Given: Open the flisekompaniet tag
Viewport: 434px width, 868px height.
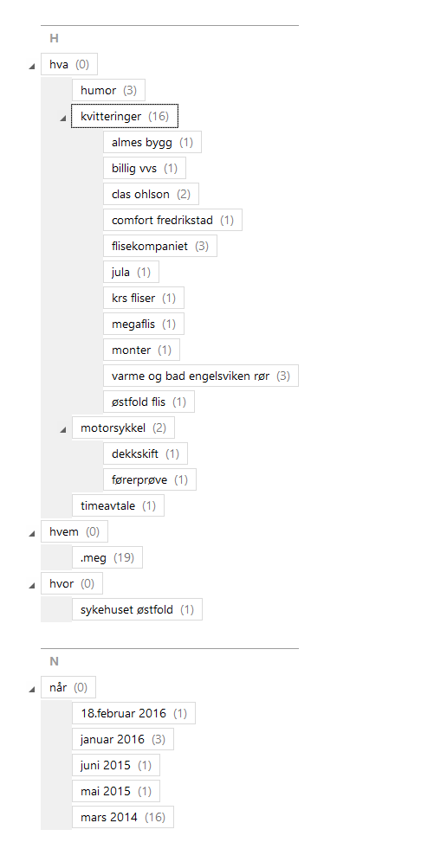Looking at the screenshot, I should (159, 246).
